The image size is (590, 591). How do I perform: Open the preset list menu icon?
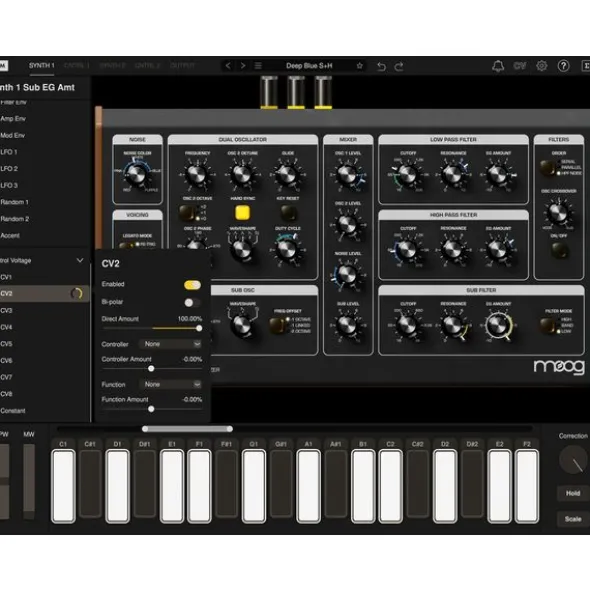coord(258,66)
